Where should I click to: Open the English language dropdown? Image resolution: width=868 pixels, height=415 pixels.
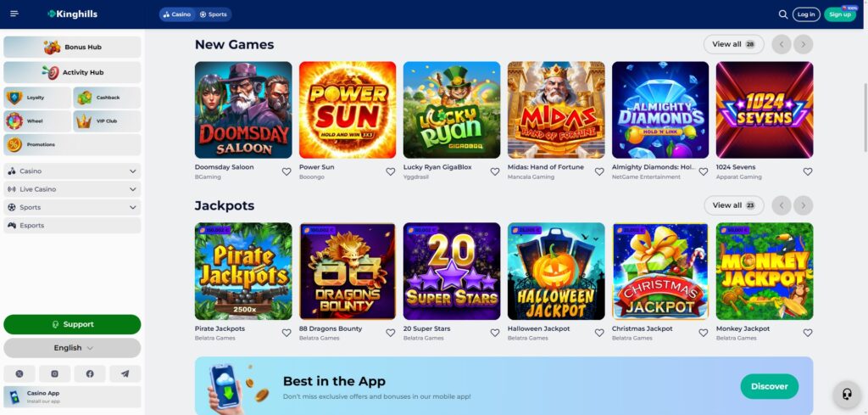point(72,348)
